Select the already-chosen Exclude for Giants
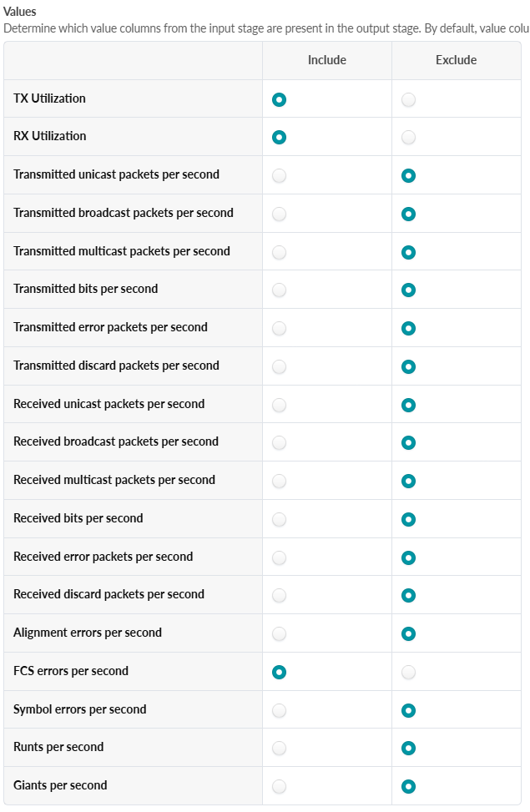Screen dimensions: 530x812 click(x=408, y=787)
